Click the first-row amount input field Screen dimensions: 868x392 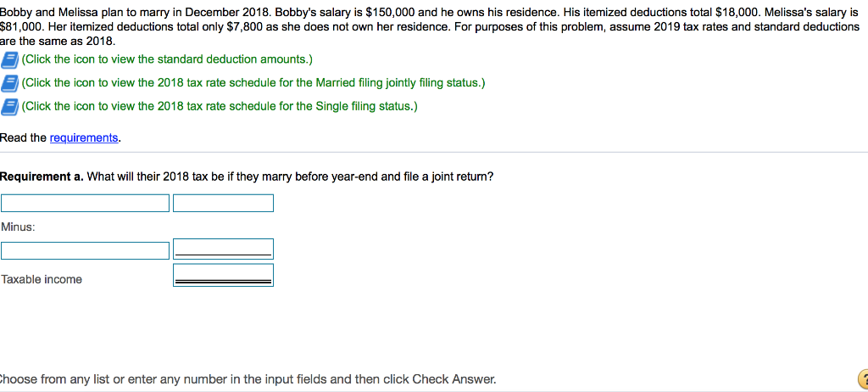[x=223, y=204]
